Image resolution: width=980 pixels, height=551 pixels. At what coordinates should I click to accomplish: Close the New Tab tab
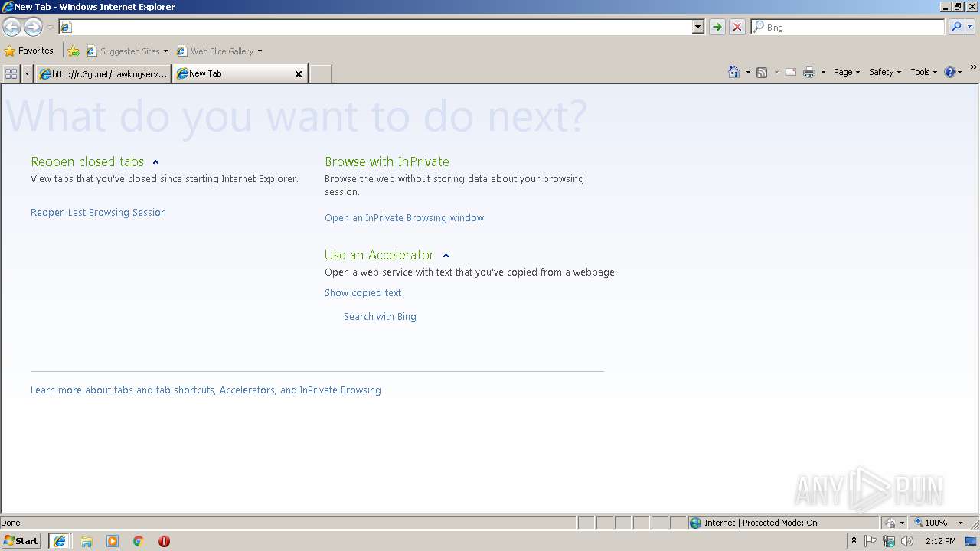[x=299, y=74]
